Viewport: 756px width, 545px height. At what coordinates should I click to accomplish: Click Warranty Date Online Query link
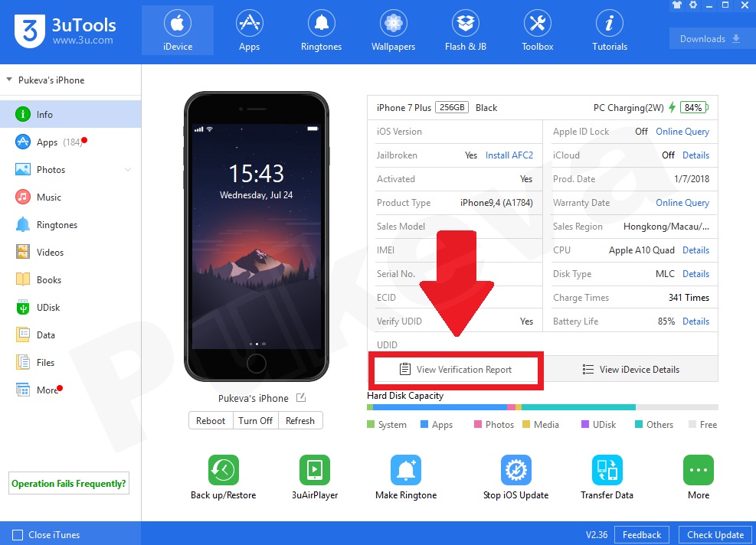pyautogui.click(x=682, y=203)
